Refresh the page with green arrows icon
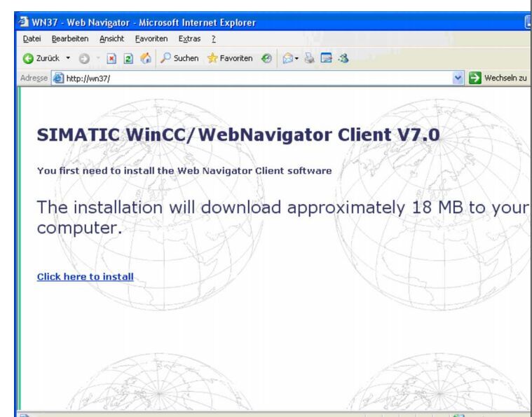532x417 pixels. coord(128,59)
